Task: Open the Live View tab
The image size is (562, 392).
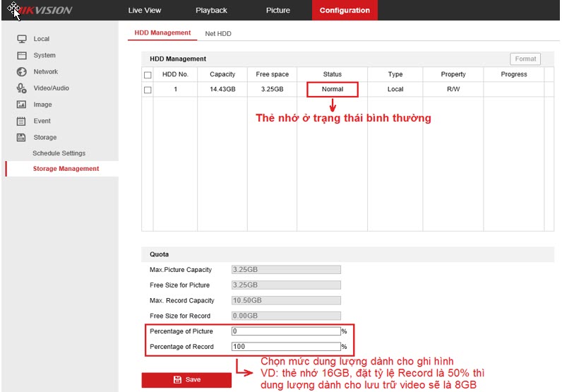Action: 145,11
